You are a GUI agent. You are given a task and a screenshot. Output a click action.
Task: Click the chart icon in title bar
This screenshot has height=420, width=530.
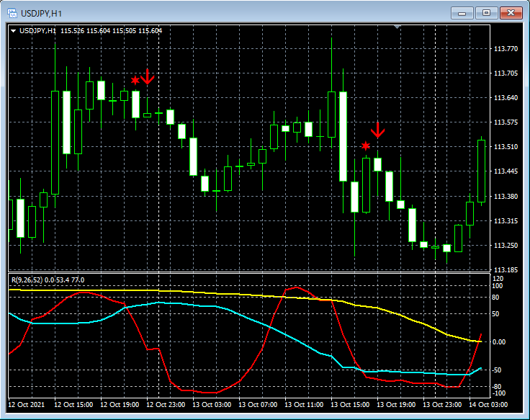(x=12, y=13)
